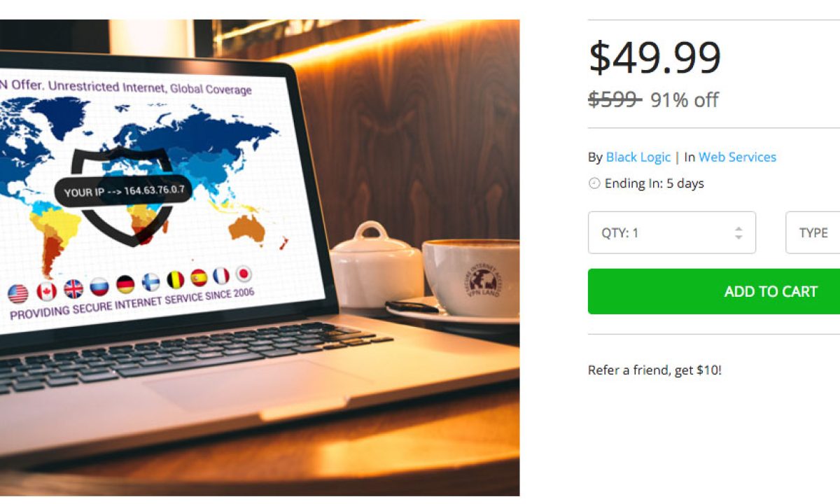Open the QTY: 1 quantity dropdown
840x504 pixels.
(x=672, y=232)
